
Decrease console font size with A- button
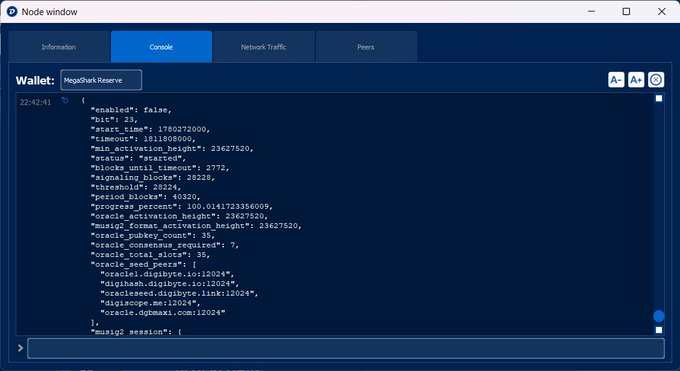coord(616,80)
